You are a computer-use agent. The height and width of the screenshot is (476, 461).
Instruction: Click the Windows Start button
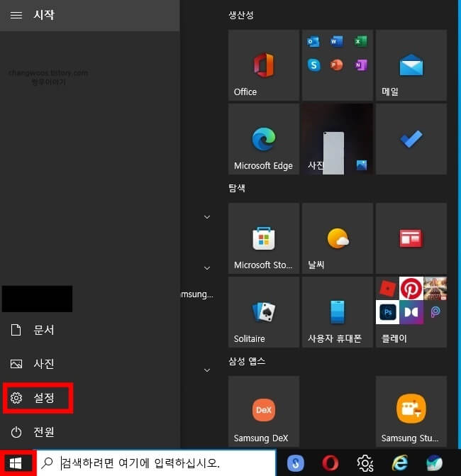pyautogui.click(x=16, y=463)
